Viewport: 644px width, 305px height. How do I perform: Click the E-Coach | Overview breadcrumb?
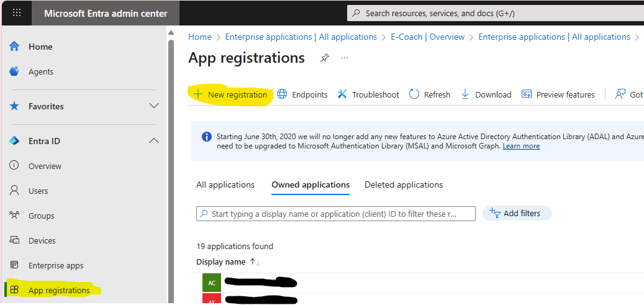tap(427, 37)
